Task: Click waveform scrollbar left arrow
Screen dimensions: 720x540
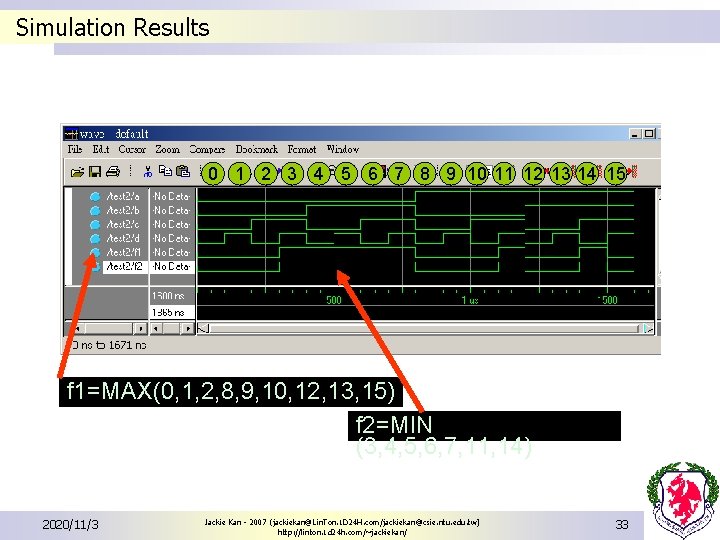Action: [x=203, y=328]
